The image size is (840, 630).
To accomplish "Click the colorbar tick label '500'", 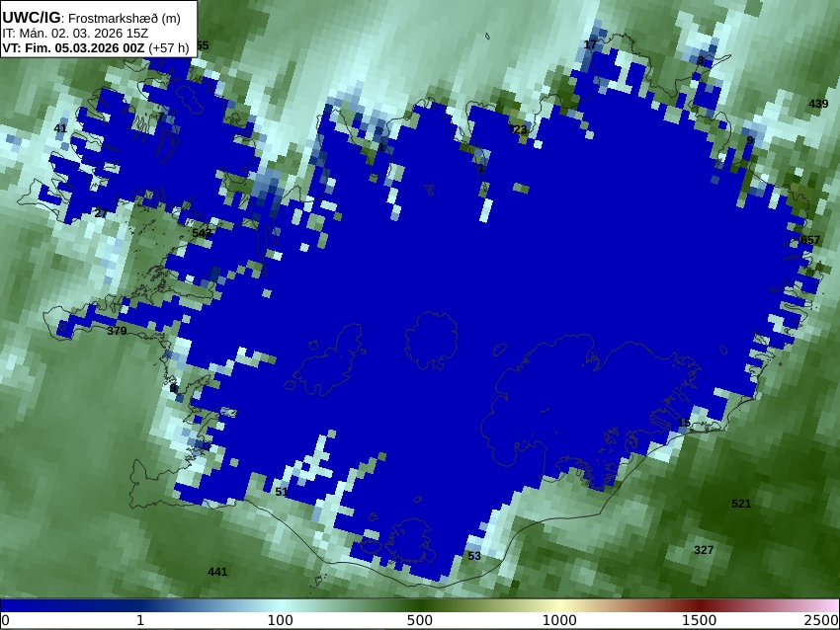I will click(x=420, y=620).
